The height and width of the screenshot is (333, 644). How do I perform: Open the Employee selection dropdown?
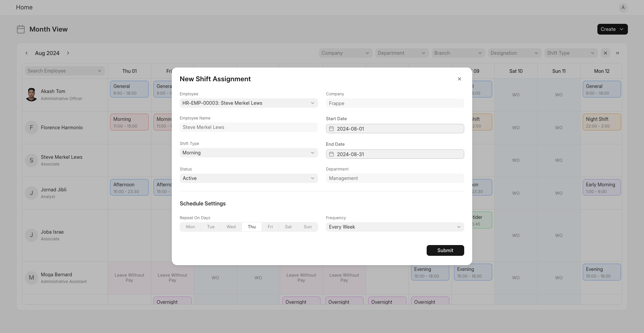coord(249,103)
